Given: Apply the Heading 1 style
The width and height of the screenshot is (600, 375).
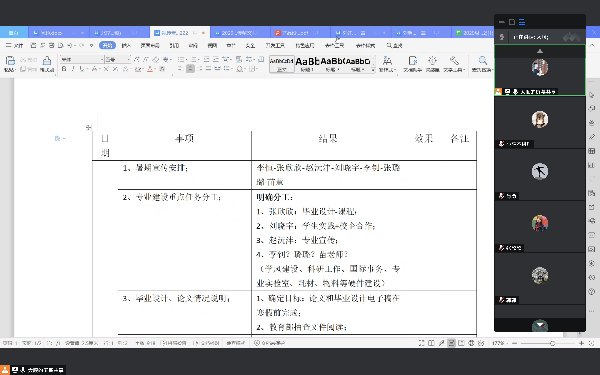Looking at the screenshot, I should coord(307,64).
